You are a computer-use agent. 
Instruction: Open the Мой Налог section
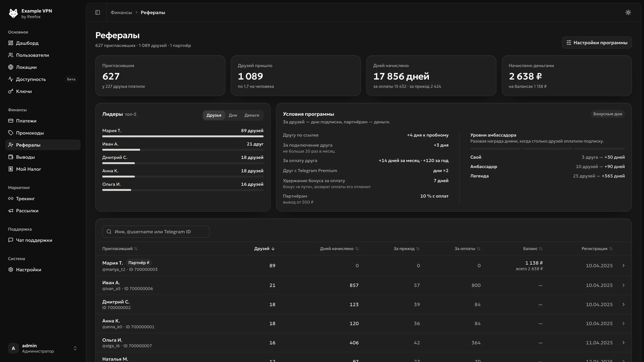coord(43,169)
